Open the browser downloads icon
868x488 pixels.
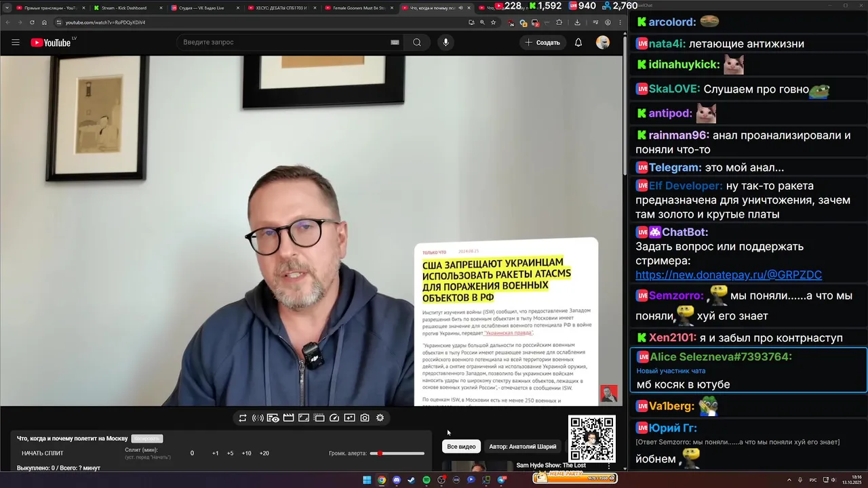tap(577, 22)
